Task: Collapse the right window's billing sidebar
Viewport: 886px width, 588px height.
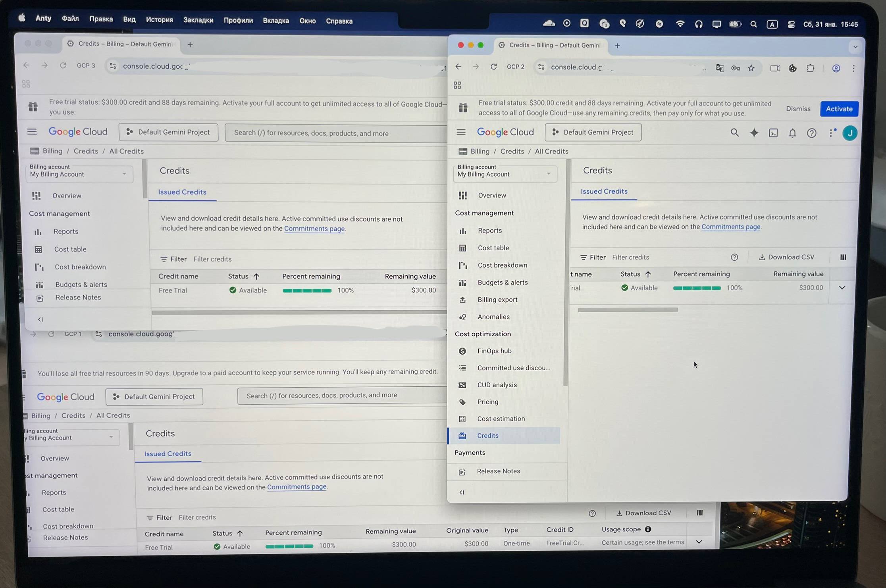Action: click(x=462, y=492)
